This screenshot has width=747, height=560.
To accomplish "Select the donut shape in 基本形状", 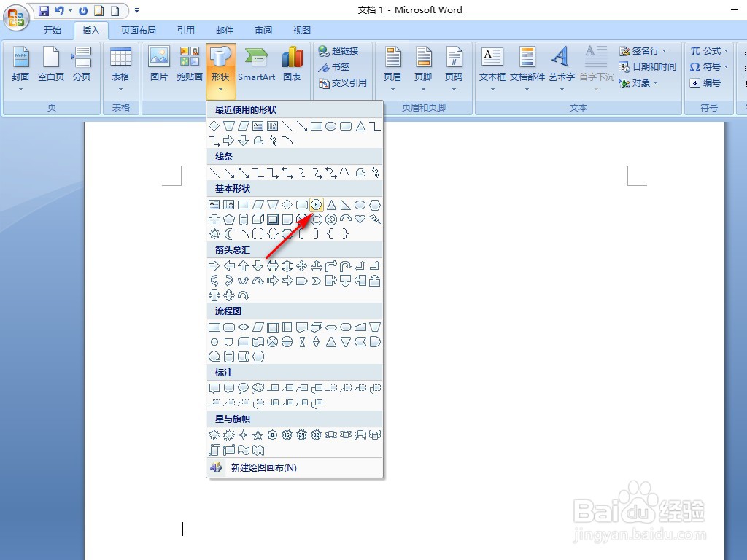I will [317, 219].
